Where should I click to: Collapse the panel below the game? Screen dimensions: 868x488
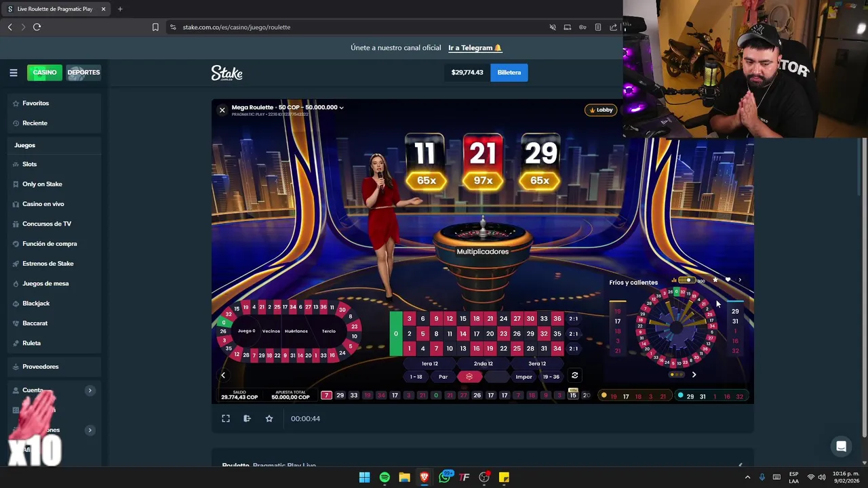[x=740, y=465]
